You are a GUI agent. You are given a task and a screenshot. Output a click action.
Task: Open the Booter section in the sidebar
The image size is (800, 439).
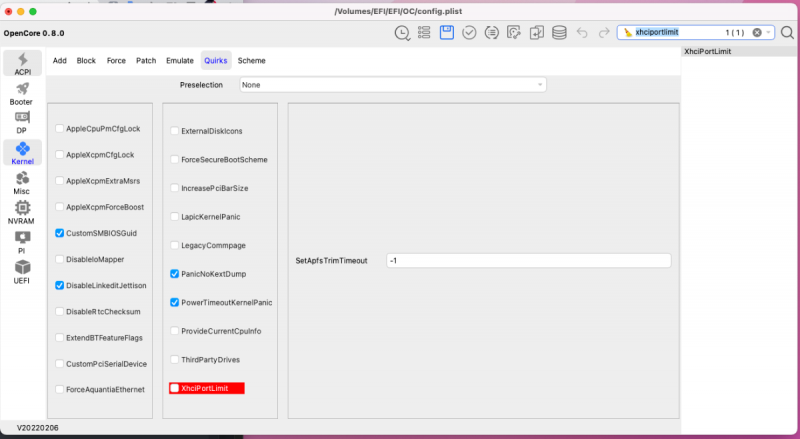(21, 94)
